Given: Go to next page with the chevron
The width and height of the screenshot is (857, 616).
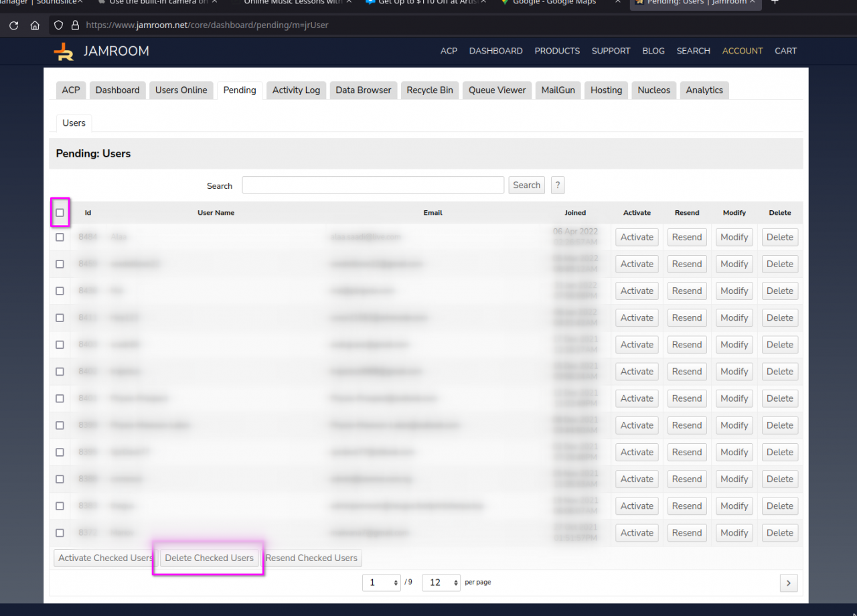Looking at the screenshot, I should [x=789, y=583].
